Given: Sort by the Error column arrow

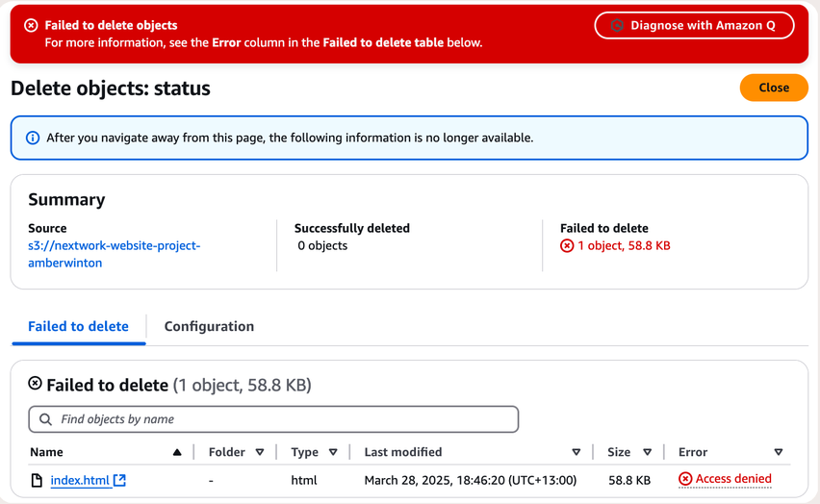Looking at the screenshot, I should (779, 452).
